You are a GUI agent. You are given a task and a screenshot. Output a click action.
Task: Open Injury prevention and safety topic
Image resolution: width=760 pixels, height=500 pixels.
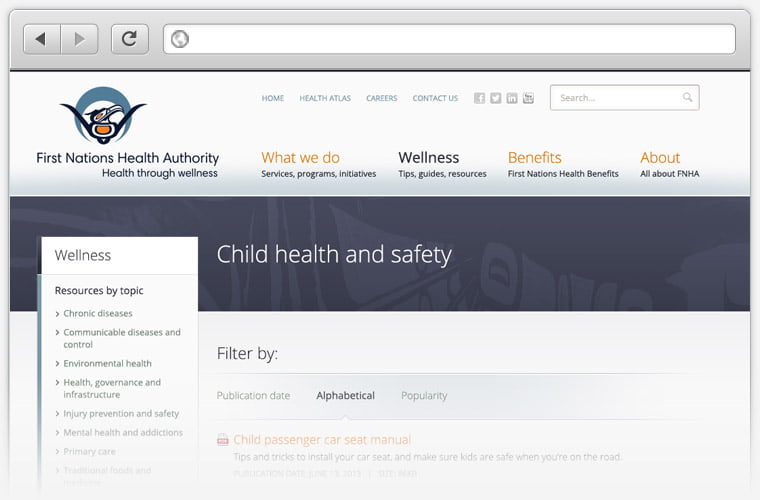[x=121, y=414]
